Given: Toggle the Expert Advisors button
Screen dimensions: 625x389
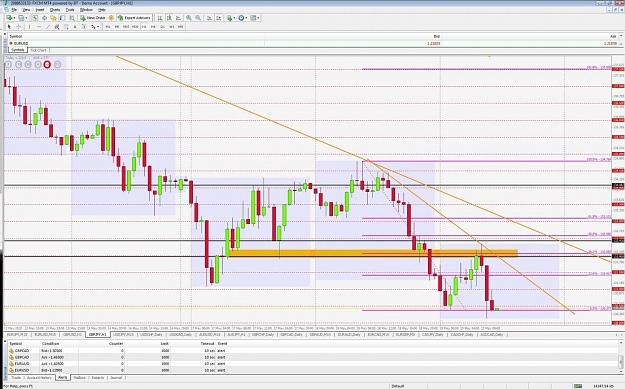Looking at the screenshot, I should pos(134,18).
